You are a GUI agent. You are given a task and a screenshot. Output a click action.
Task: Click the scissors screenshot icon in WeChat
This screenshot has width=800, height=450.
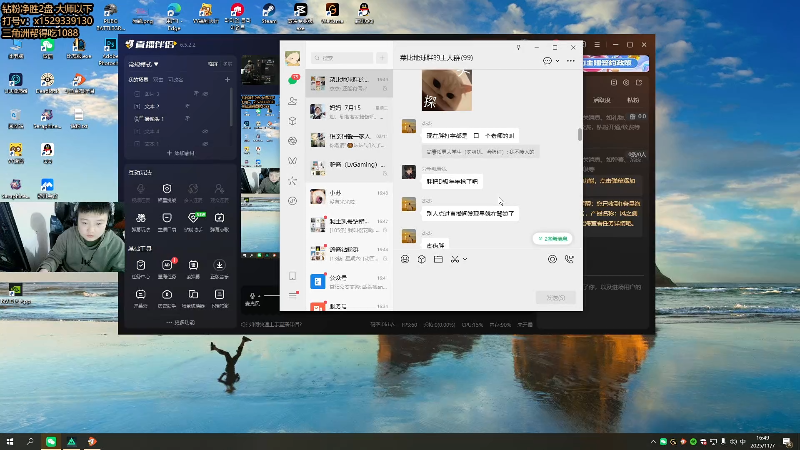(455, 259)
